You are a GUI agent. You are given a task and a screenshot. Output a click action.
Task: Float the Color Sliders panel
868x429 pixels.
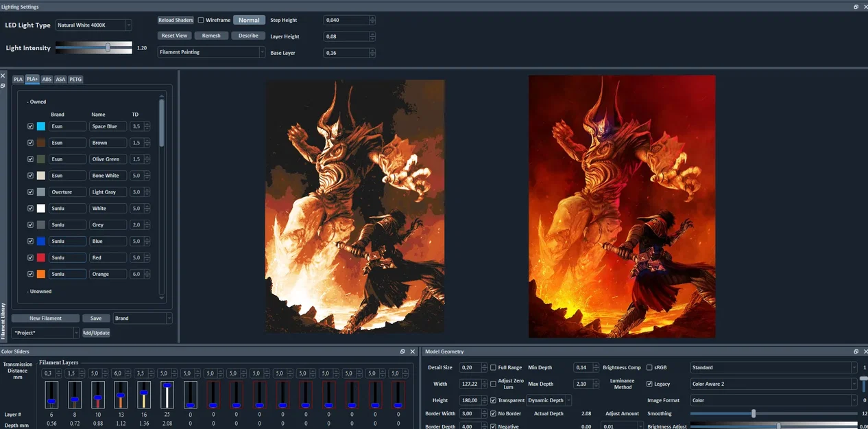pyautogui.click(x=402, y=351)
